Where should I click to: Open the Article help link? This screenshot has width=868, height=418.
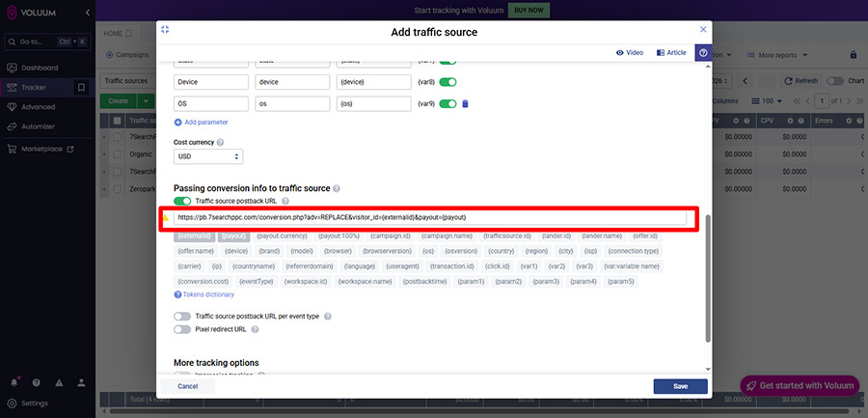[671, 53]
